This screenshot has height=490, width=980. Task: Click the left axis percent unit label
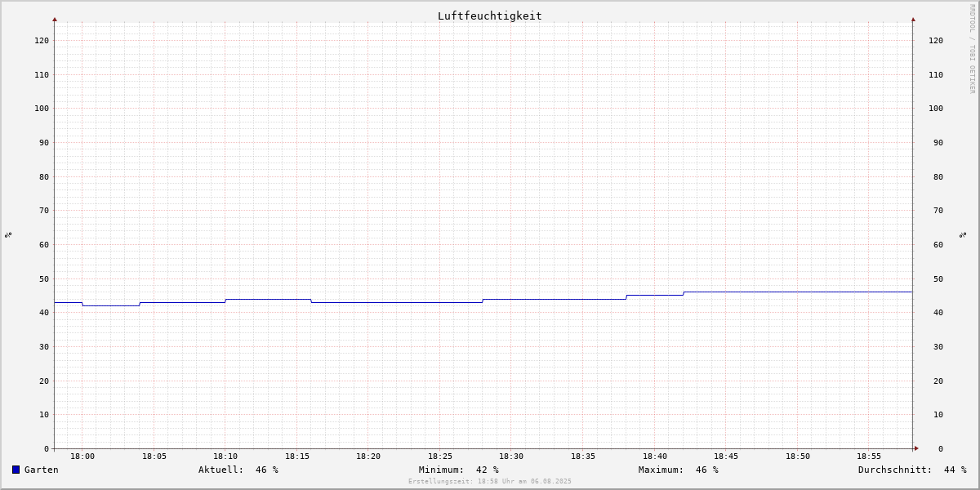pos(8,235)
